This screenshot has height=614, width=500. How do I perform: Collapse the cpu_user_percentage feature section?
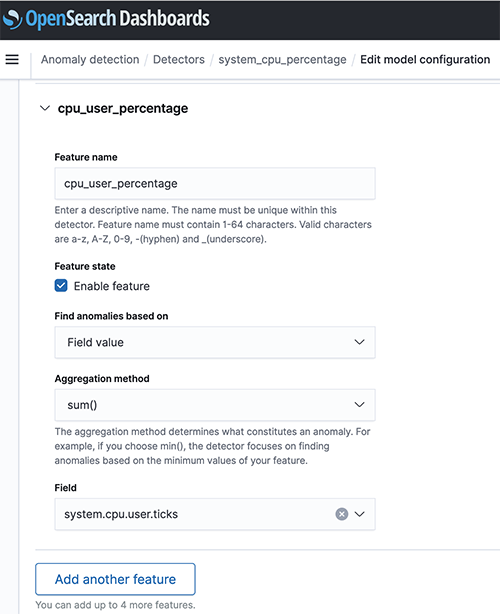(x=45, y=108)
